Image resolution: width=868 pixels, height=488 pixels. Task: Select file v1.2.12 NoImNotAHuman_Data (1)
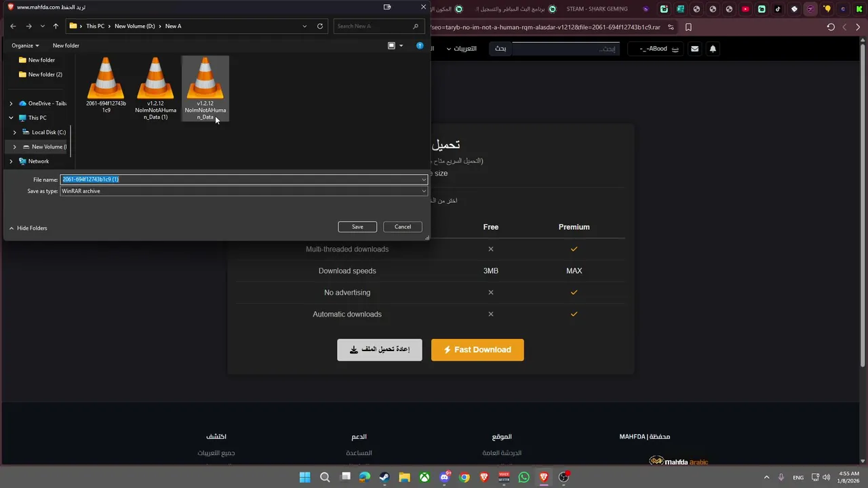(155, 89)
